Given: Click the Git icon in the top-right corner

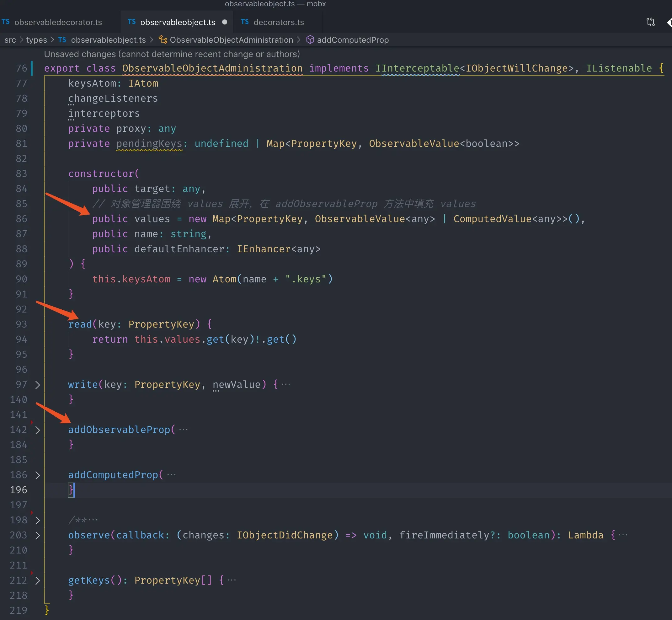Looking at the screenshot, I should [670, 23].
